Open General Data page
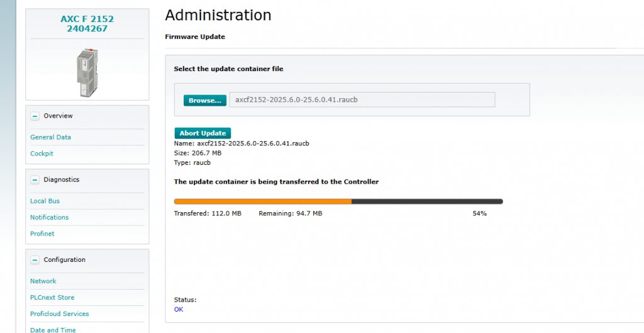 [x=50, y=137]
